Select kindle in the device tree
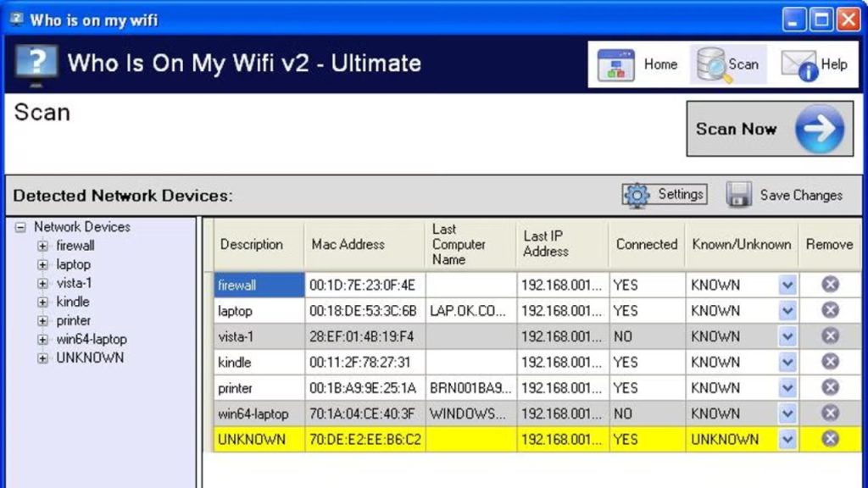The height and width of the screenshot is (488, 868). (x=72, y=302)
